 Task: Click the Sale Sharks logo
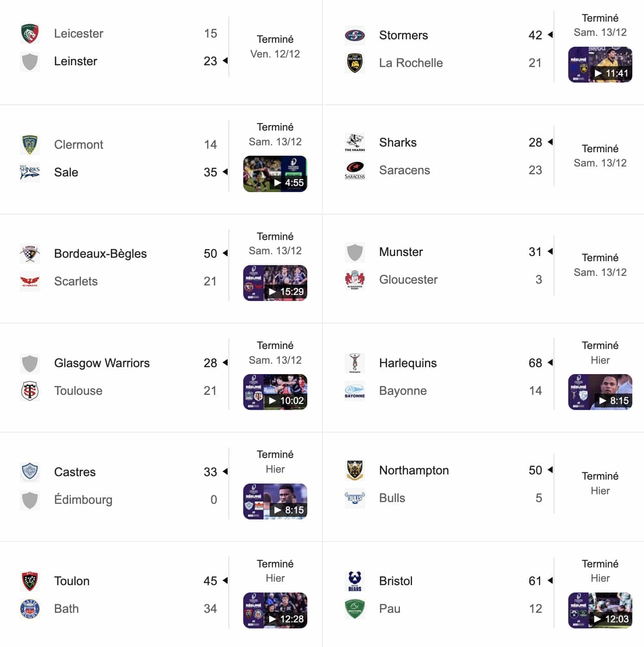click(x=30, y=172)
